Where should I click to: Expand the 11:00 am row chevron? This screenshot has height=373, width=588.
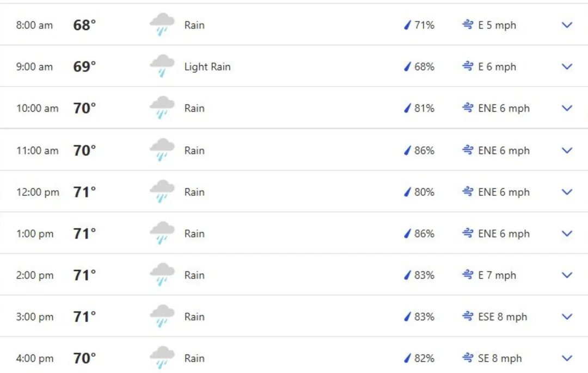[x=567, y=151]
